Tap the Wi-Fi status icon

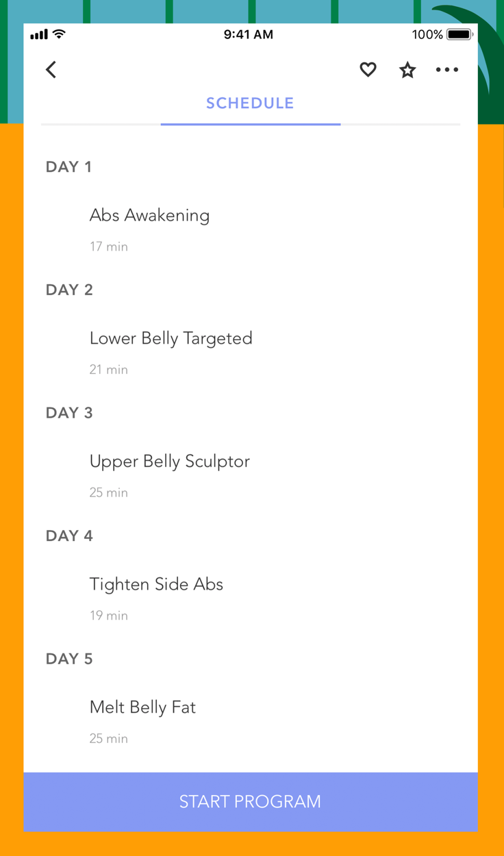click(x=60, y=34)
